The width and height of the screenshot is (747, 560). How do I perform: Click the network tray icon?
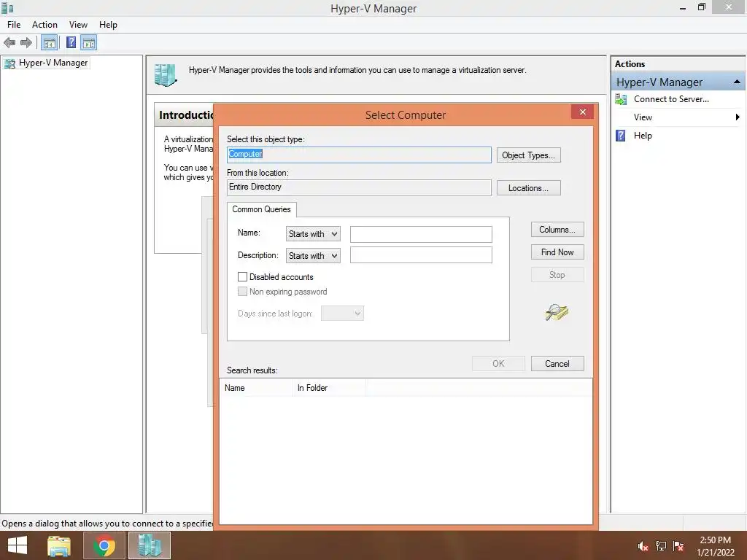pyautogui.click(x=661, y=547)
